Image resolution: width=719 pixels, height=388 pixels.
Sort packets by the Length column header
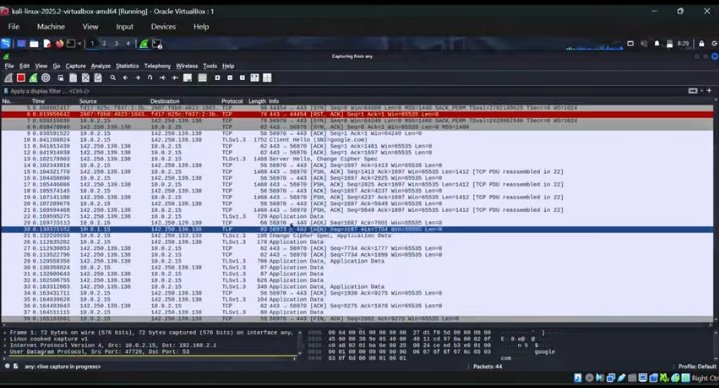point(257,101)
